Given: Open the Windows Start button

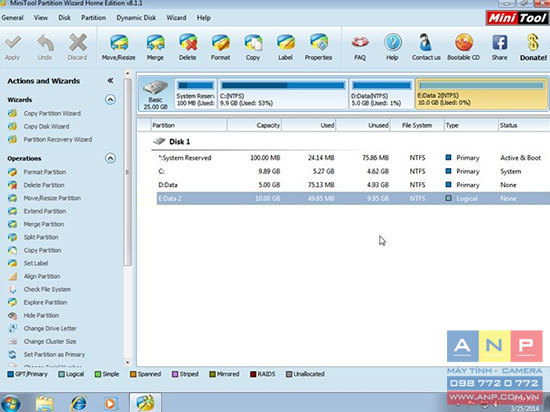Looking at the screenshot, I should (11, 403).
